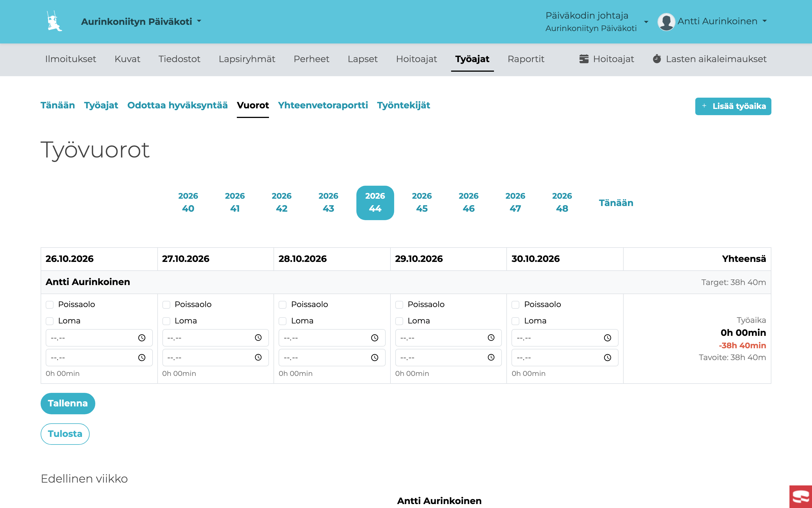
Task: Click clock icon in 30.10.2026 end time
Action: pyautogui.click(x=608, y=358)
